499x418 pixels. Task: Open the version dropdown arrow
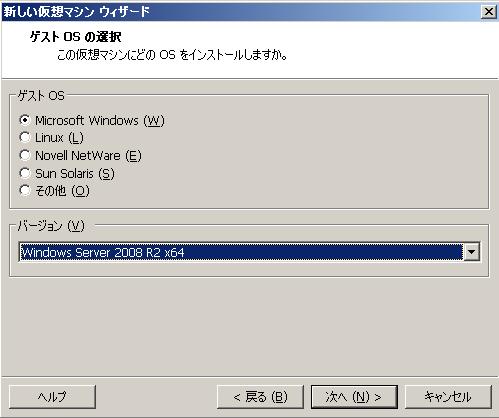click(x=472, y=252)
